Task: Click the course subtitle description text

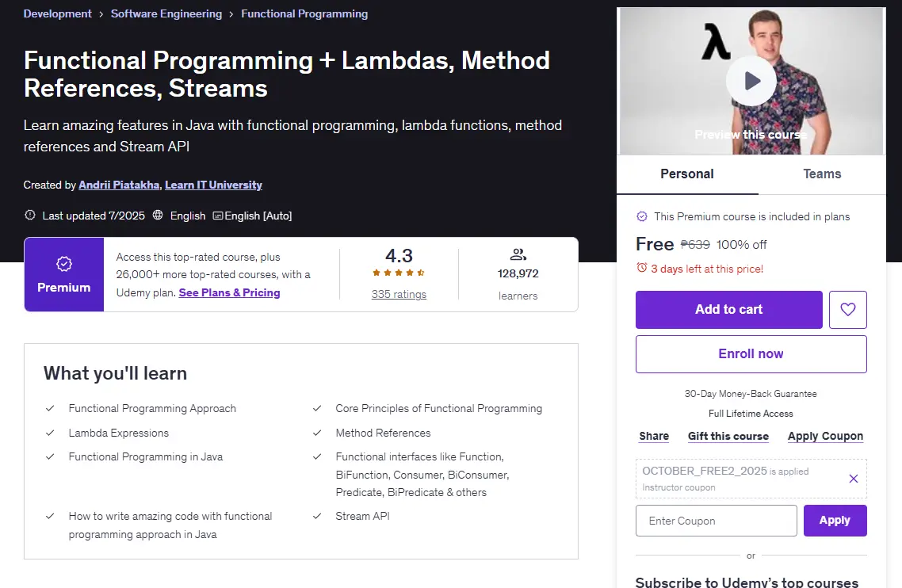Action: pyautogui.click(x=292, y=136)
